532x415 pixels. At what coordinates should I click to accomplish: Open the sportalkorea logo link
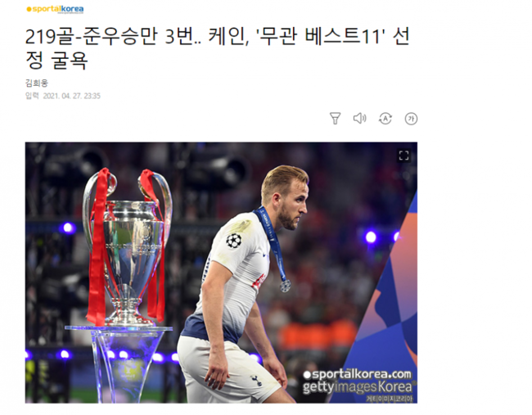pos(55,9)
